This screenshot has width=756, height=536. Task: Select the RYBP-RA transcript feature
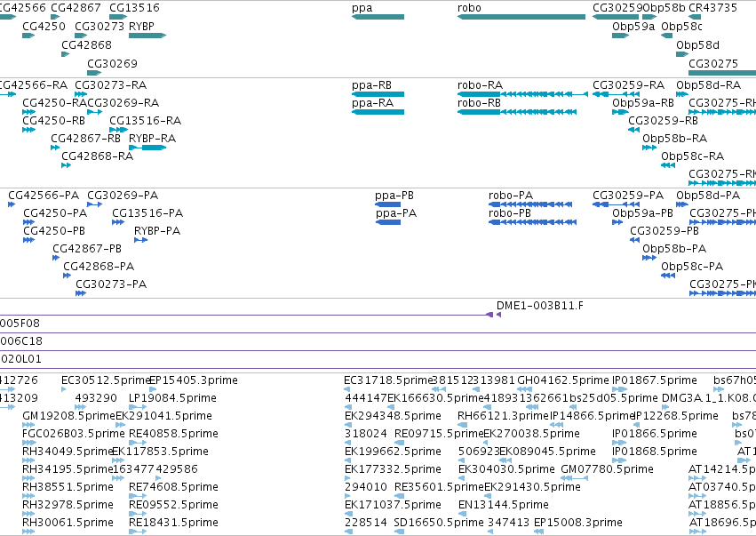click(x=147, y=148)
